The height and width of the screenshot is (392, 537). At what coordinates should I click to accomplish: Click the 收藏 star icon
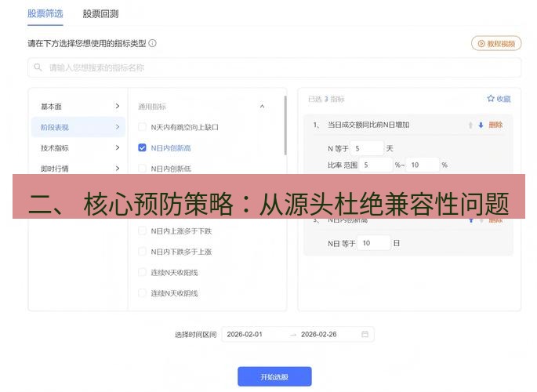click(491, 99)
